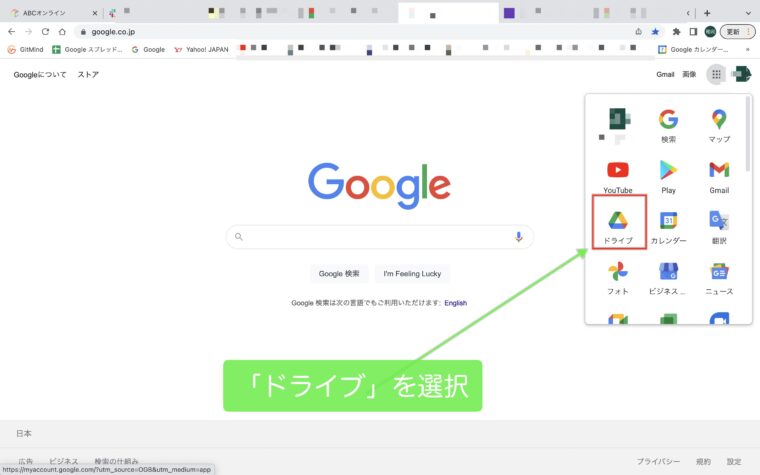Open ビジネス footer link
This screenshot has width=760, height=475.
pyautogui.click(x=63, y=461)
